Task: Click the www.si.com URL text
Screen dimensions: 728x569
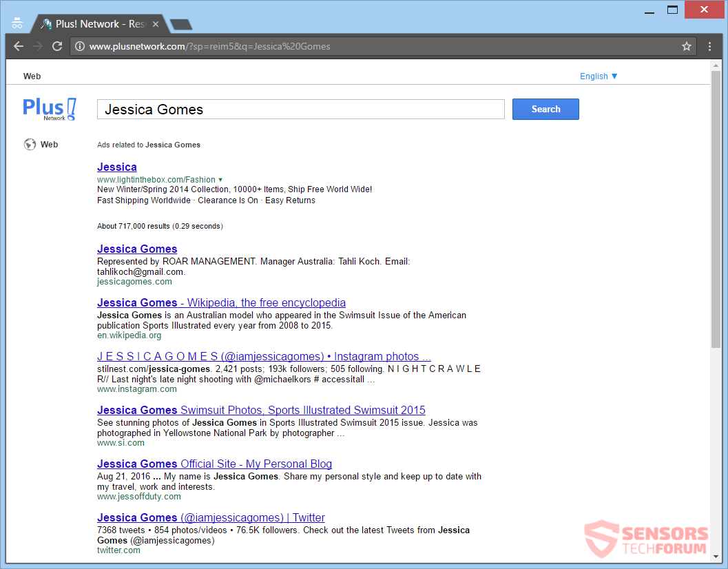Action: 121,443
